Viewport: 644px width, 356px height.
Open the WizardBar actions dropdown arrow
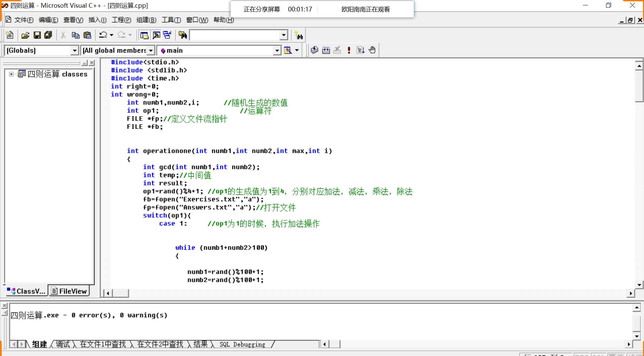point(297,50)
